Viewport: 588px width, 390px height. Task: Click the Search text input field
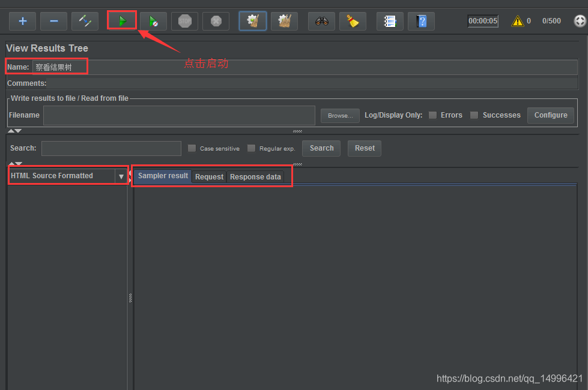point(111,148)
